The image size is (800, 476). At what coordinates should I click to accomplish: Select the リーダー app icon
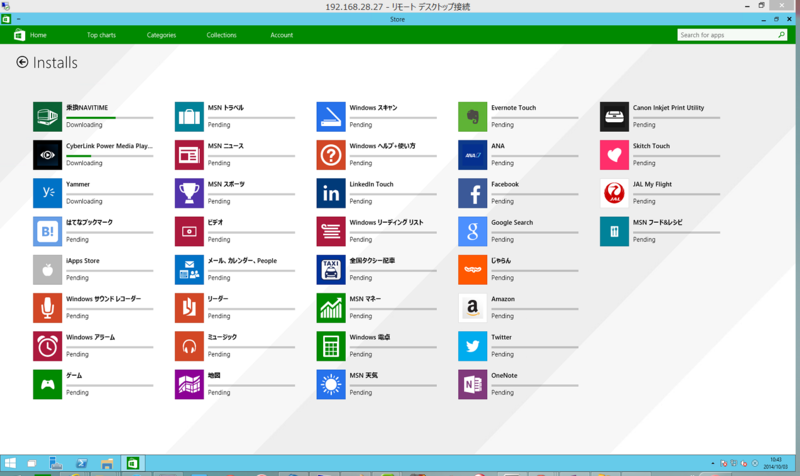point(189,308)
